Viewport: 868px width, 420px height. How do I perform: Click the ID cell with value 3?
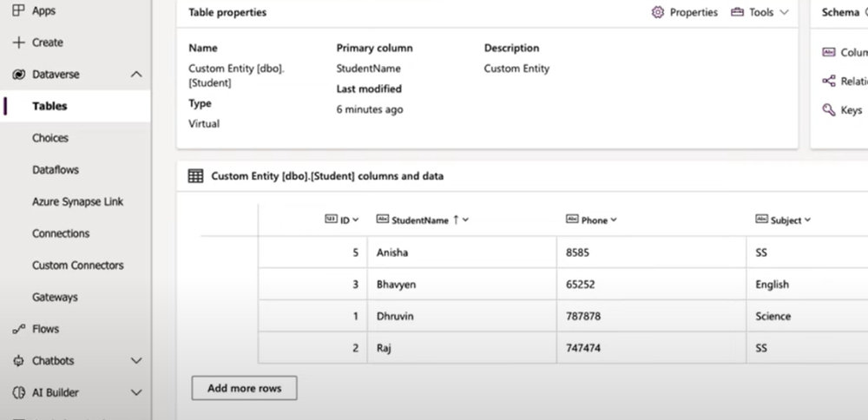(x=312, y=285)
